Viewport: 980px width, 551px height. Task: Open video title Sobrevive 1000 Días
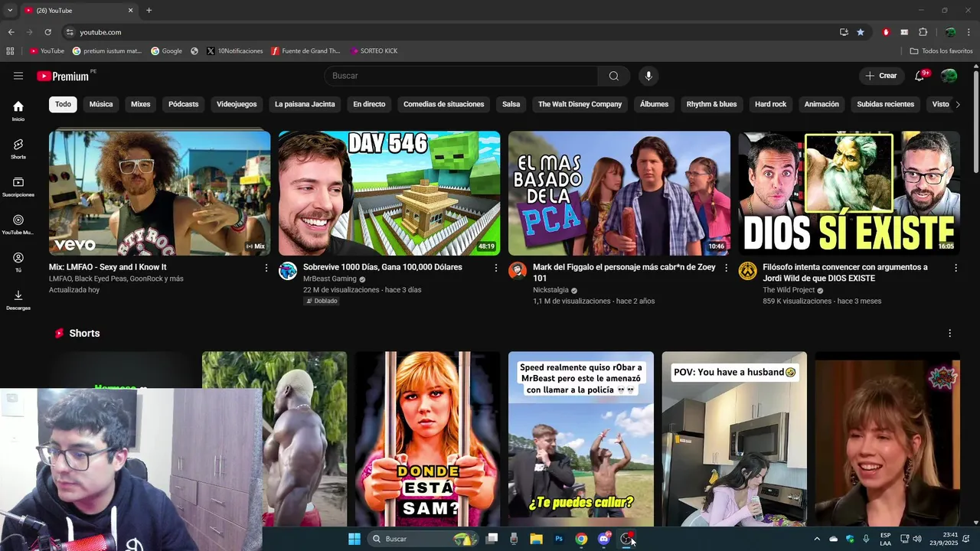click(x=382, y=267)
